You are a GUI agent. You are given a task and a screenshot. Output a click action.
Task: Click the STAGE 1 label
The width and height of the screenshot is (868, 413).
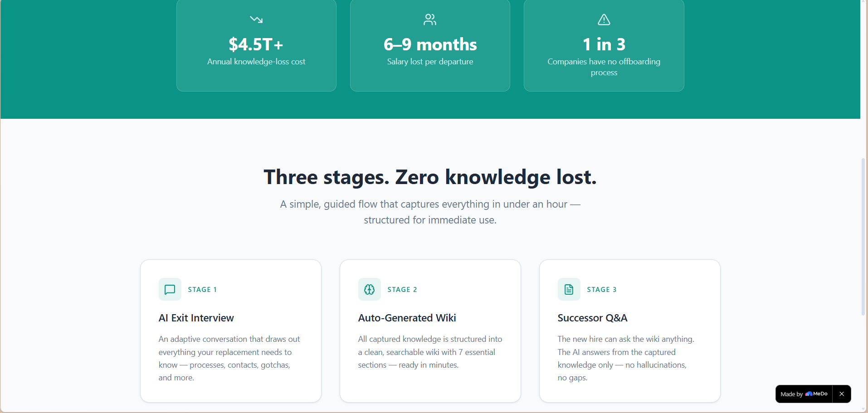point(202,289)
